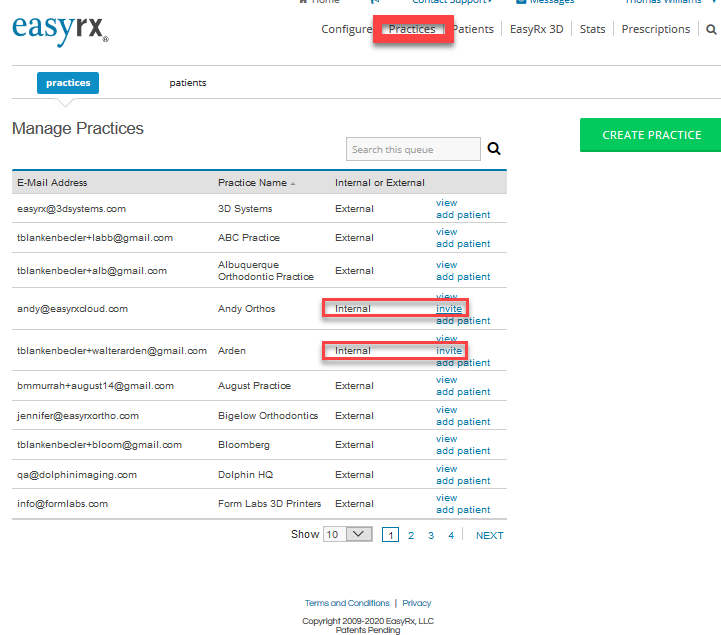The width and height of the screenshot is (721, 635).
Task: View Form Labs 3D Printers practice
Action: 446,498
